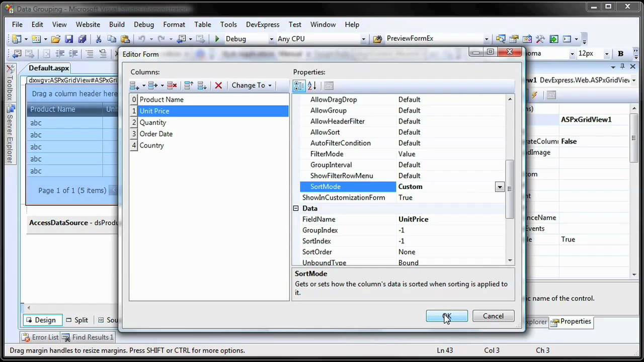
Task: Click the Save All icon
Action: point(82,39)
